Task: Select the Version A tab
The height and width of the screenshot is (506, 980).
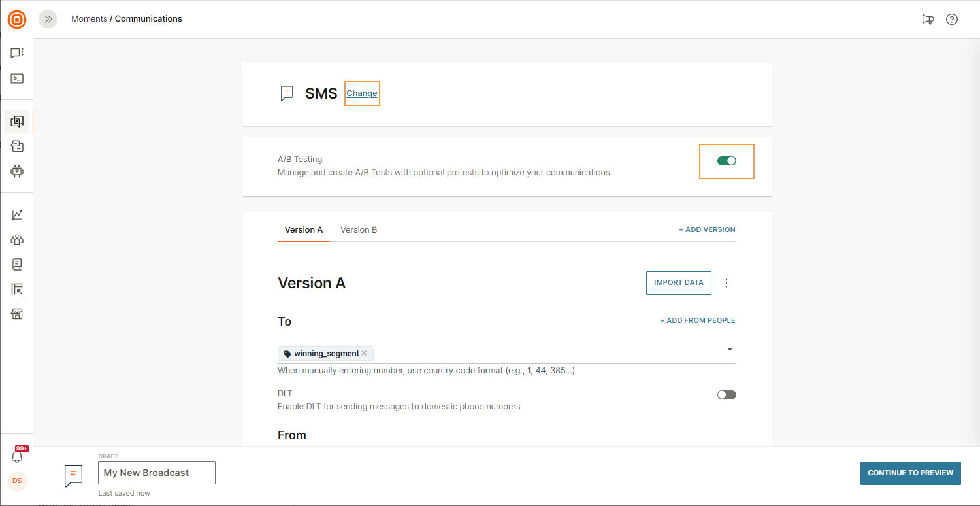Action: click(x=304, y=230)
